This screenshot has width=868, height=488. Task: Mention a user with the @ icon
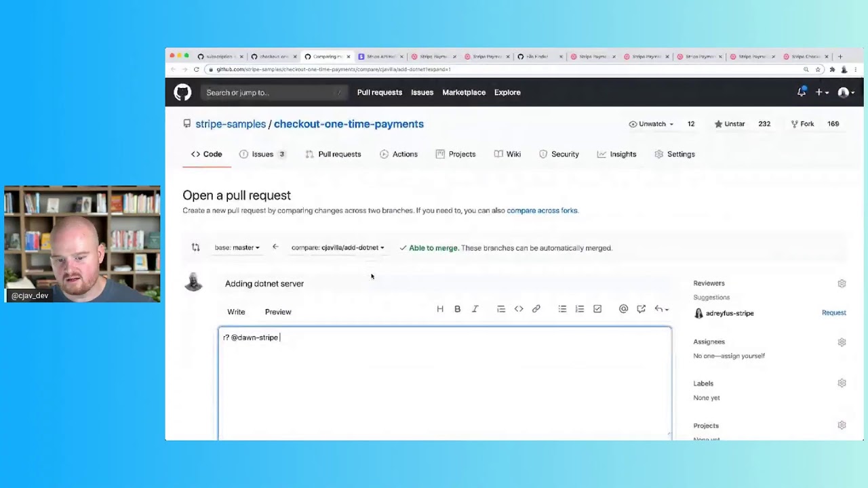tap(623, 309)
